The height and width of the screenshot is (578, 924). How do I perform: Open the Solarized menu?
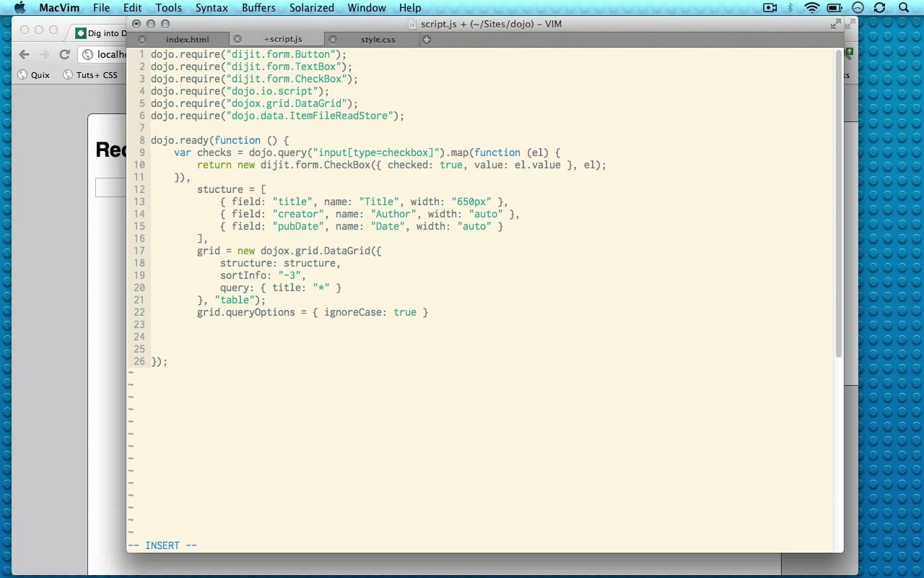coord(312,8)
